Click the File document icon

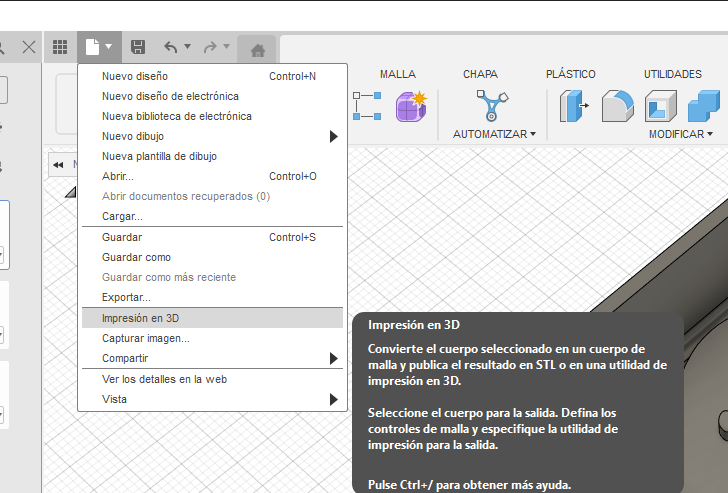click(92, 47)
